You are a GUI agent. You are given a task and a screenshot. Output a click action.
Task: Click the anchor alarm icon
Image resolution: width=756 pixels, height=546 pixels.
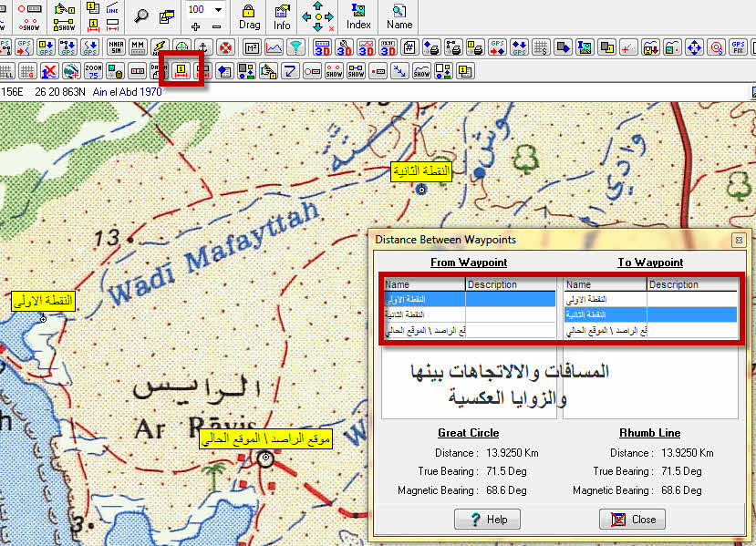(203, 47)
